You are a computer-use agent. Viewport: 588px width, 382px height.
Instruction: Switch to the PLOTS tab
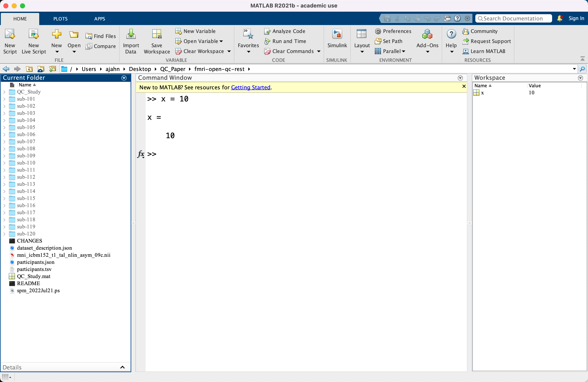point(60,19)
